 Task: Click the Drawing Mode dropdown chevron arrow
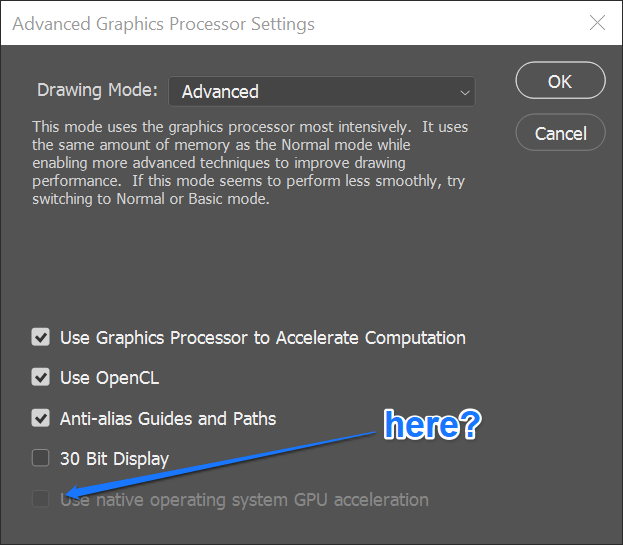click(464, 92)
